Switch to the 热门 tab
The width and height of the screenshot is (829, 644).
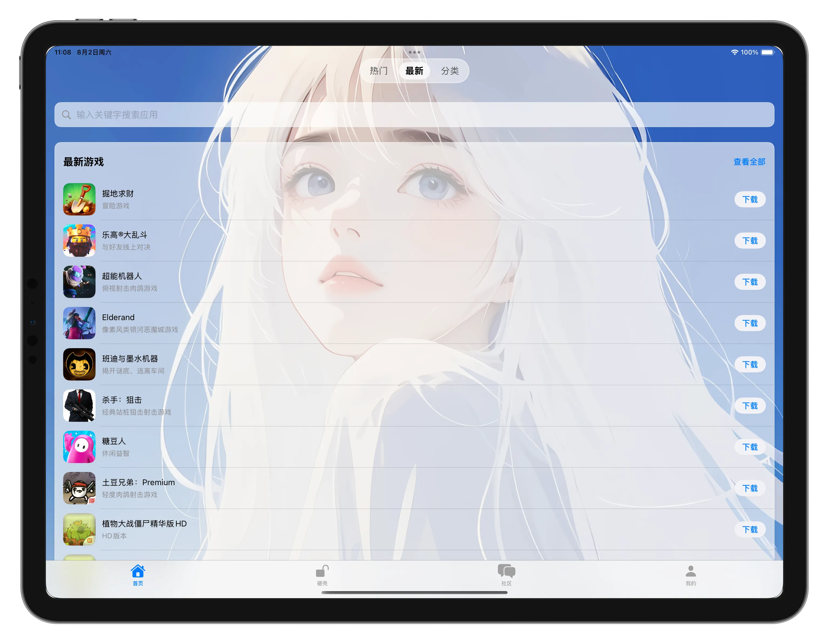coord(378,71)
